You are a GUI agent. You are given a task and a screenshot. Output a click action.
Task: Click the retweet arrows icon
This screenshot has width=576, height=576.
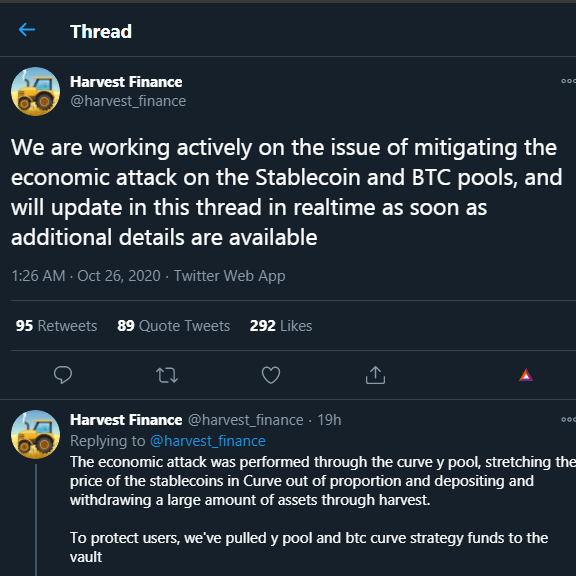click(x=167, y=375)
